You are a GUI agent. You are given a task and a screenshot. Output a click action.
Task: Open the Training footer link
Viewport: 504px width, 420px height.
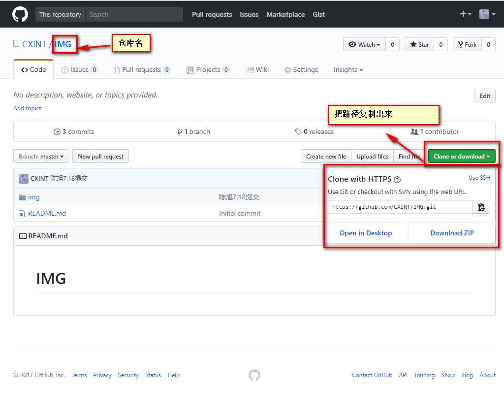[x=424, y=375]
